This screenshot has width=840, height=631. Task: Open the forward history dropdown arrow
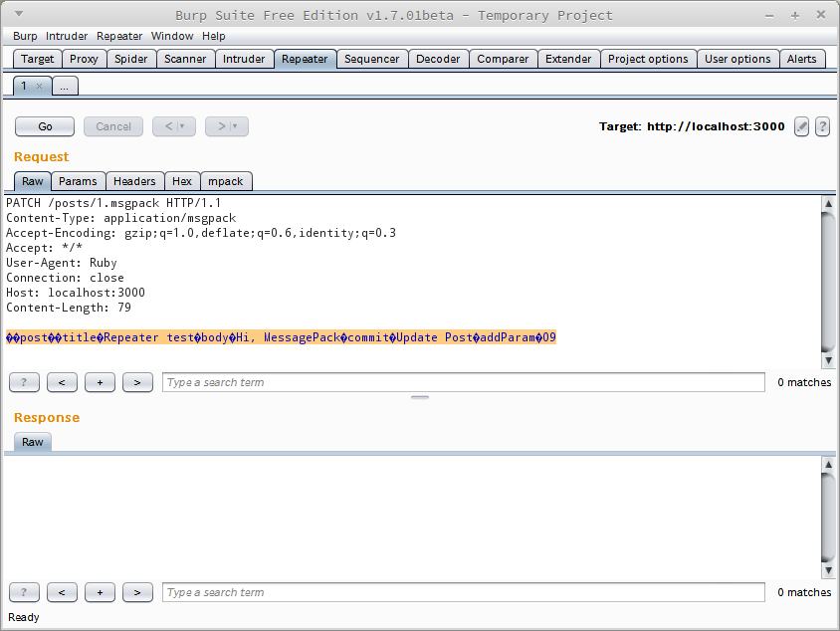click(x=235, y=126)
